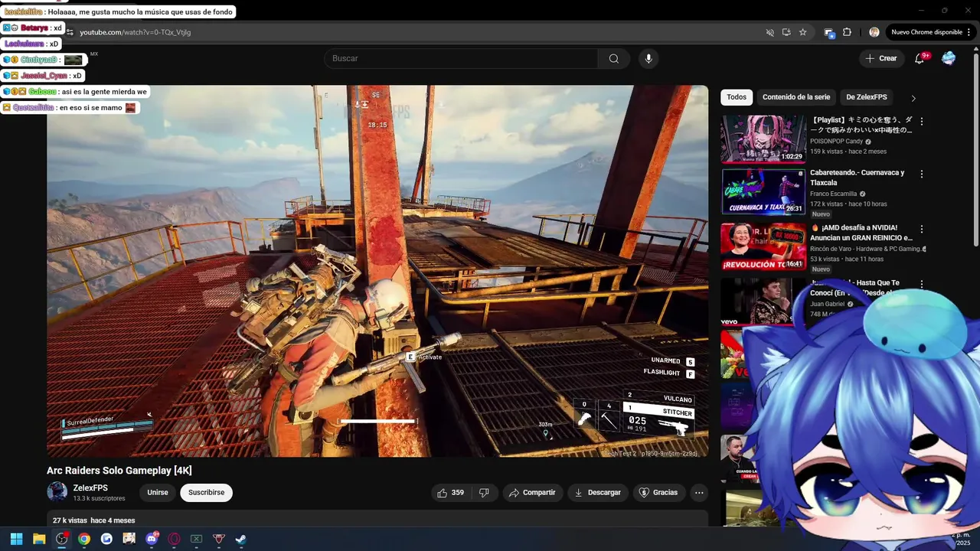
Task: Open options menu for Cabareteando video
Action: 922,174
